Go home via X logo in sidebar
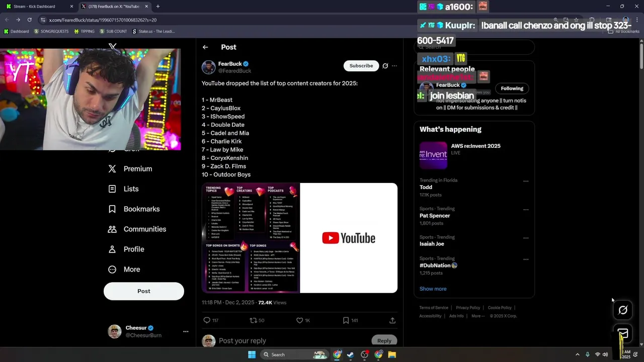Screen dimensions: 644x362 coord(113,46)
